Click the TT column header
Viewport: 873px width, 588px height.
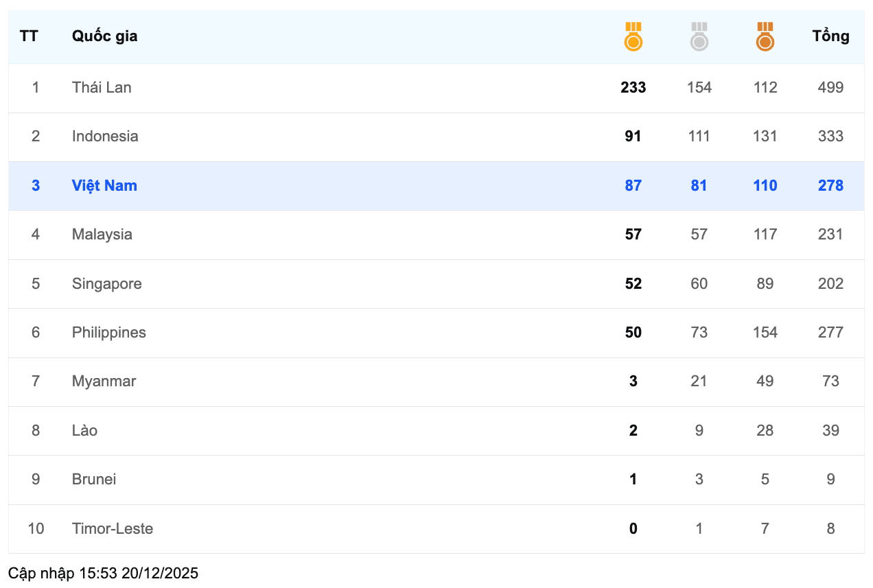coord(29,36)
